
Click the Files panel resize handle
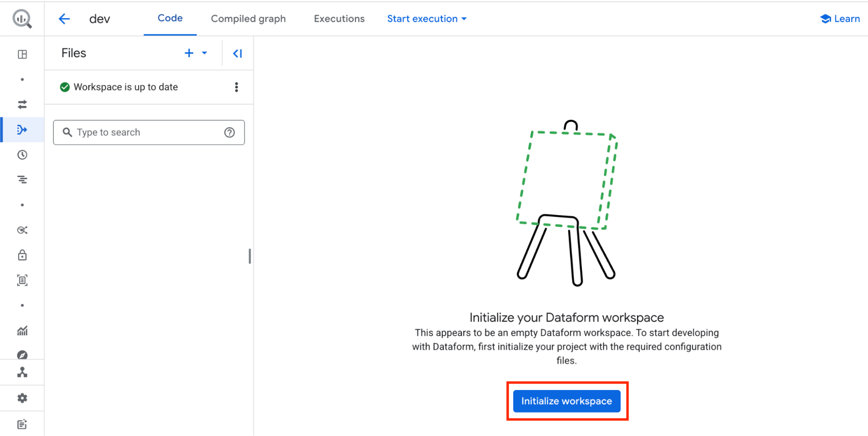point(250,256)
